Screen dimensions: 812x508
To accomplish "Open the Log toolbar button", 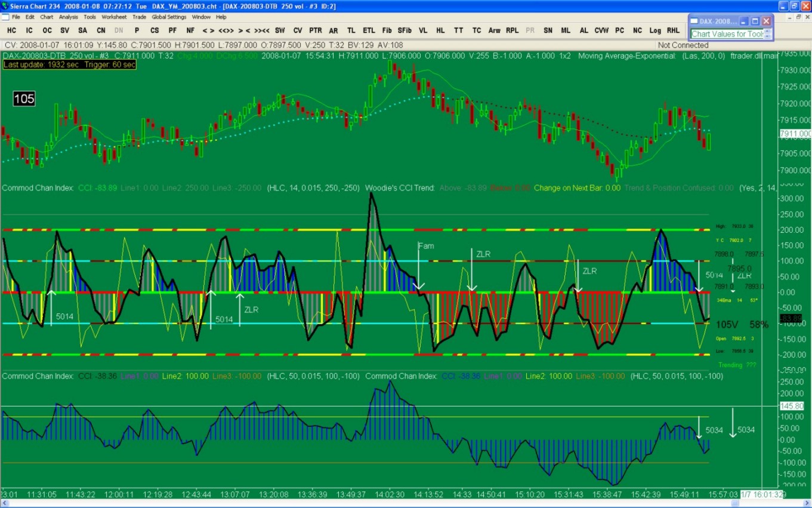I will [656, 30].
